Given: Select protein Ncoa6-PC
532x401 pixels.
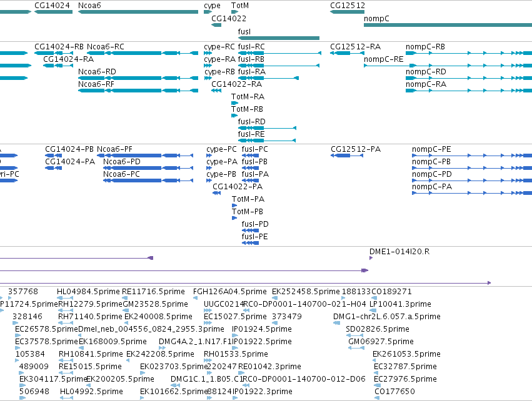Looking at the screenshot, I should coord(148,181).
